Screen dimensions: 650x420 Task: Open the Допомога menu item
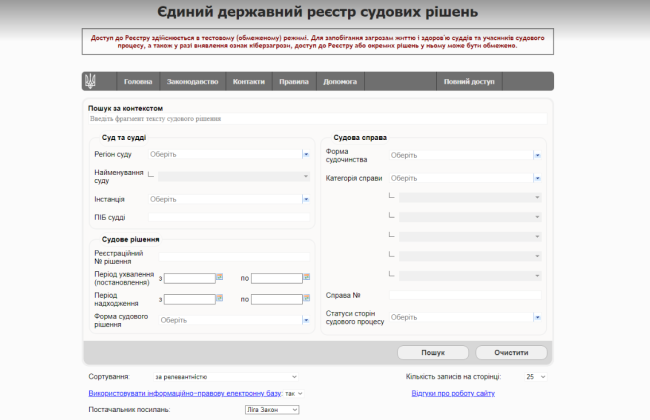340,82
